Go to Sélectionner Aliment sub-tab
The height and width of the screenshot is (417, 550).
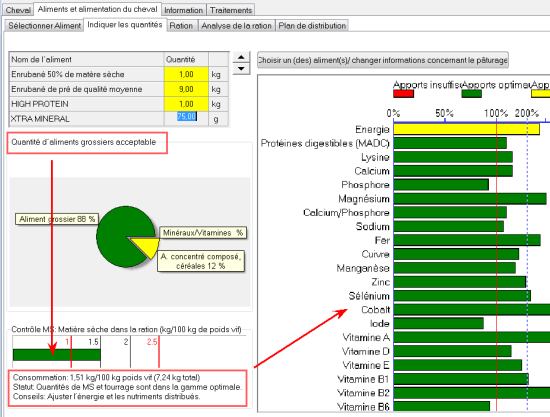45,26
